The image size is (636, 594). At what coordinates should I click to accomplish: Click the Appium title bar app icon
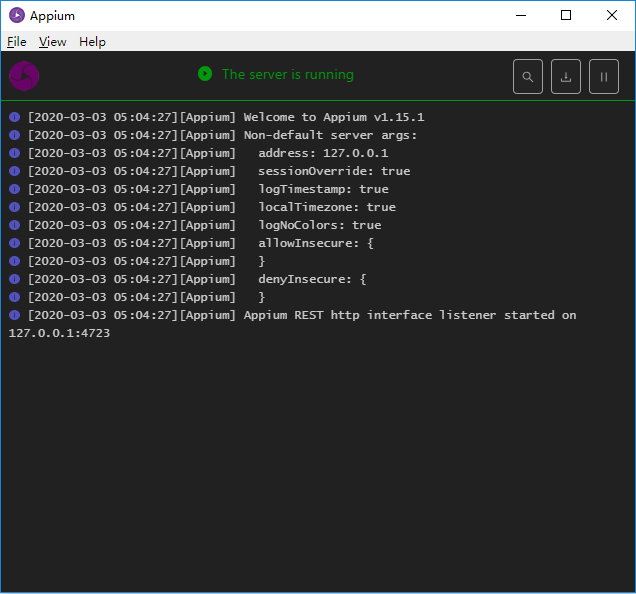17,15
